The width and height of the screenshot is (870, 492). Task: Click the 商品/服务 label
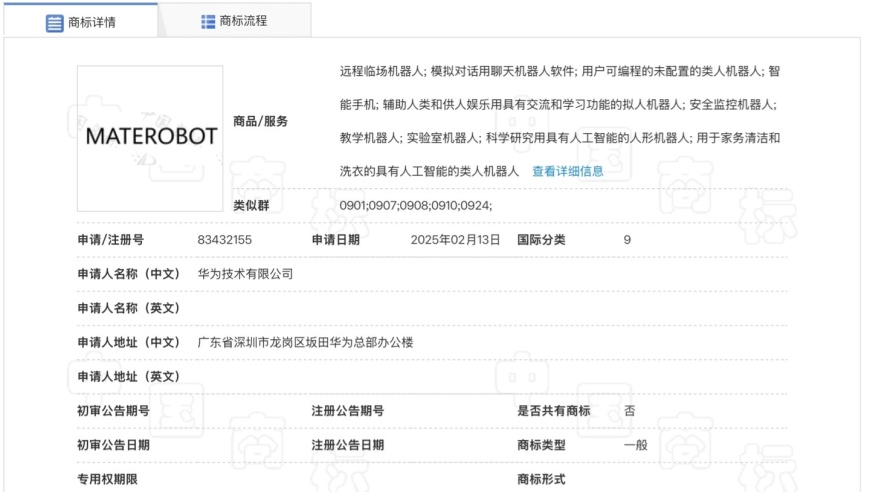260,121
